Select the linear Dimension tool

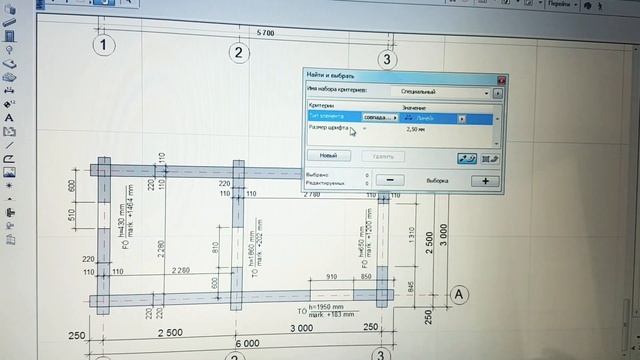click(9, 90)
